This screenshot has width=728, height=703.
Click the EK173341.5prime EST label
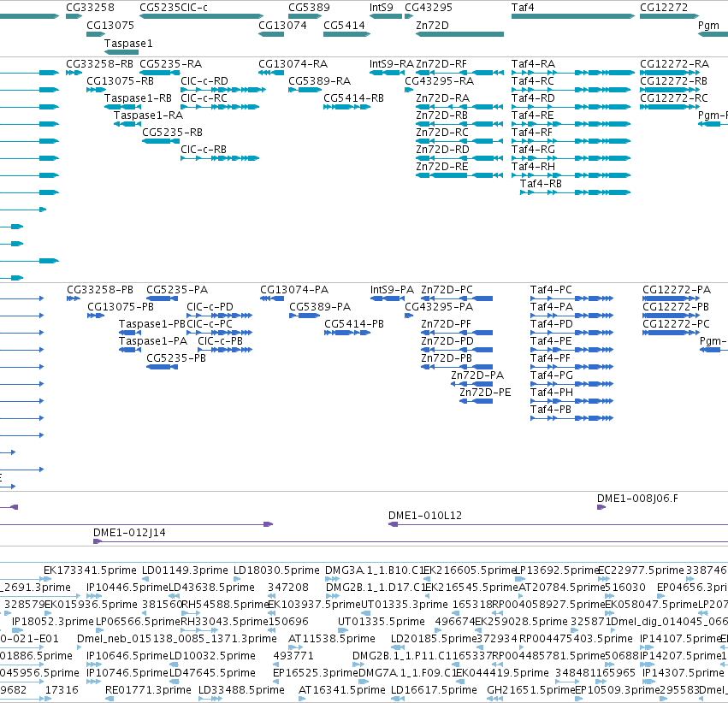[90, 570]
